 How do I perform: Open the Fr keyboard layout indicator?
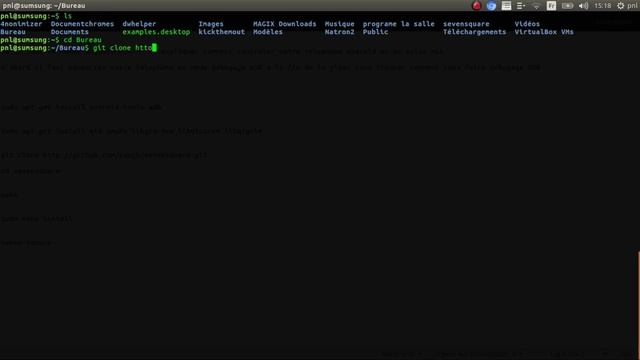(x=551, y=6)
